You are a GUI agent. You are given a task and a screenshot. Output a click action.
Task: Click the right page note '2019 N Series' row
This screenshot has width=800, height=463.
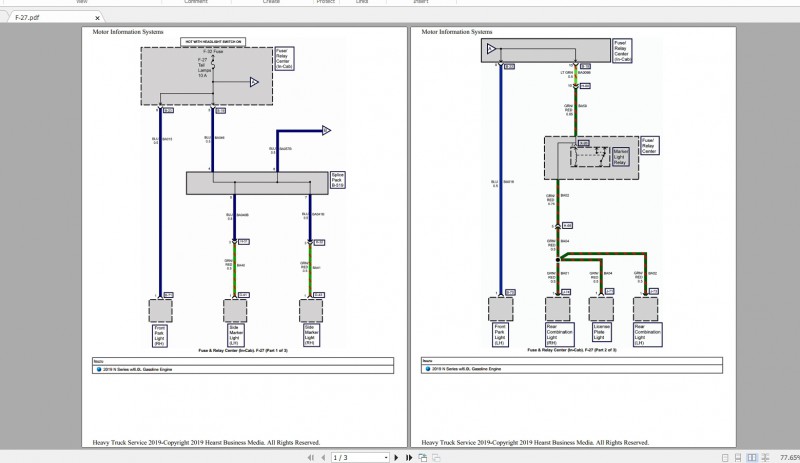coord(571,369)
